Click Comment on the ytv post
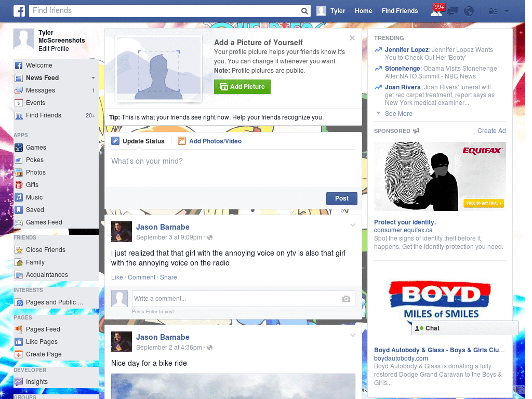 141,277
